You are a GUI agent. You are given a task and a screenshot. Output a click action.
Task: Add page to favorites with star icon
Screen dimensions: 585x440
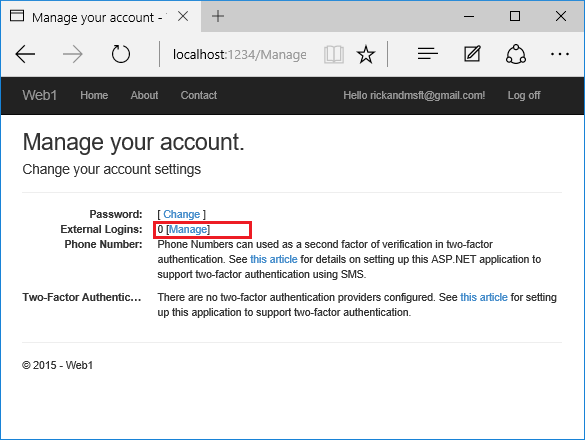click(x=366, y=54)
